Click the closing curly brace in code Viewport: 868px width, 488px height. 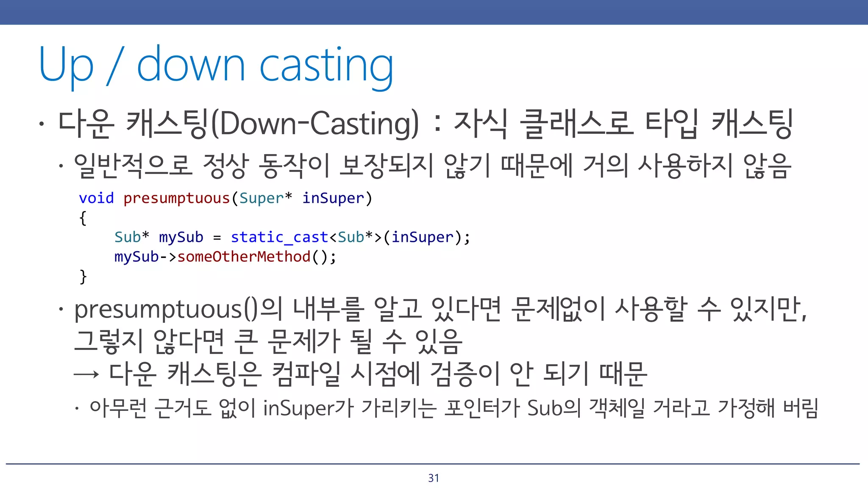point(83,276)
